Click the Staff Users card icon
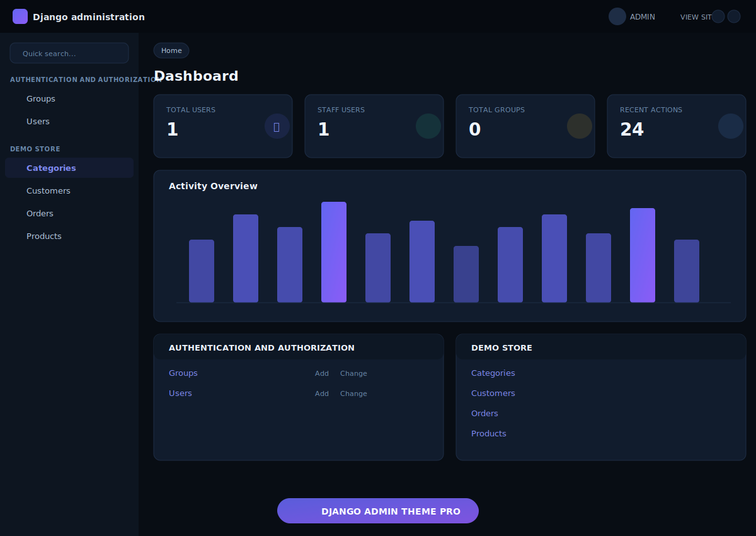The width and height of the screenshot is (756, 536). tap(428, 126)
